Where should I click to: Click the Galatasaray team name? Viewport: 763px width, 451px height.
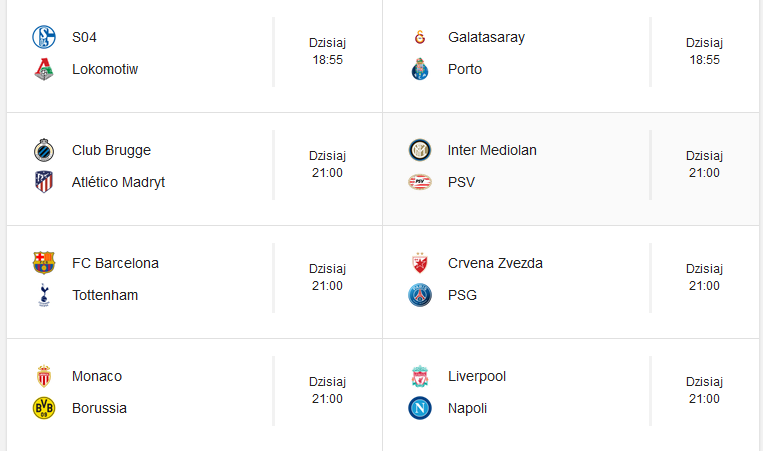click(x=486, y=38)
